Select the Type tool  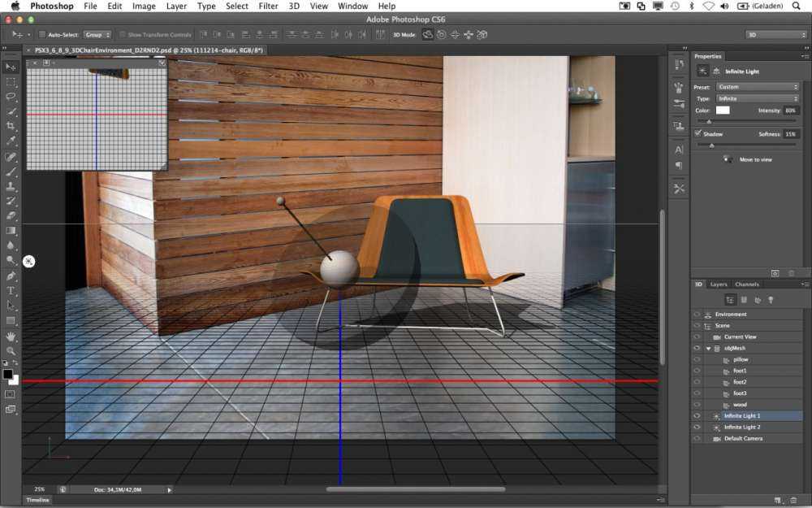click(11, 290)
